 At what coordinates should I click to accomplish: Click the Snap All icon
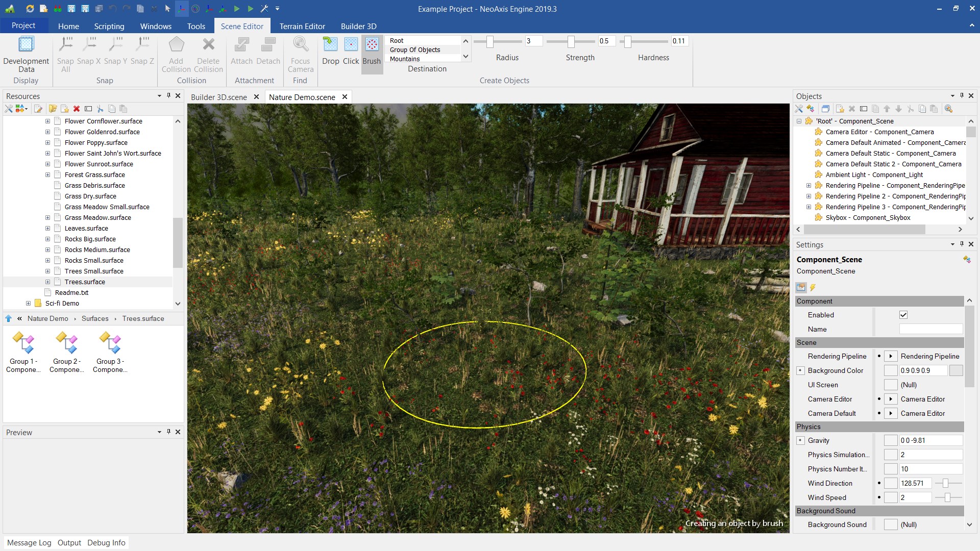pos(65,55)
